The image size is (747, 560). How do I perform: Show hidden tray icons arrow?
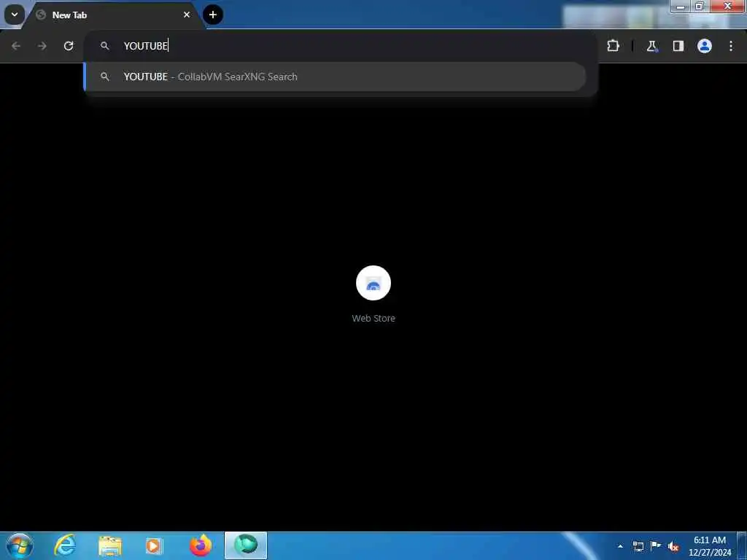(x=620, y=546)
